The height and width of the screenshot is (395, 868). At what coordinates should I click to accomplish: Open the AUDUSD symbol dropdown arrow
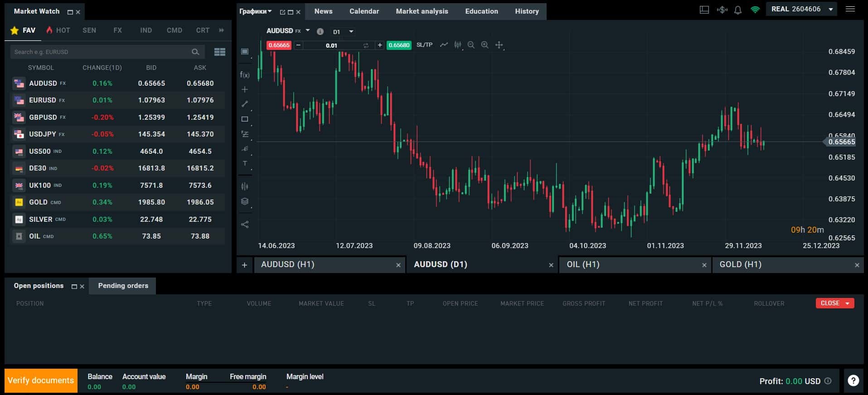pos(308,30)
